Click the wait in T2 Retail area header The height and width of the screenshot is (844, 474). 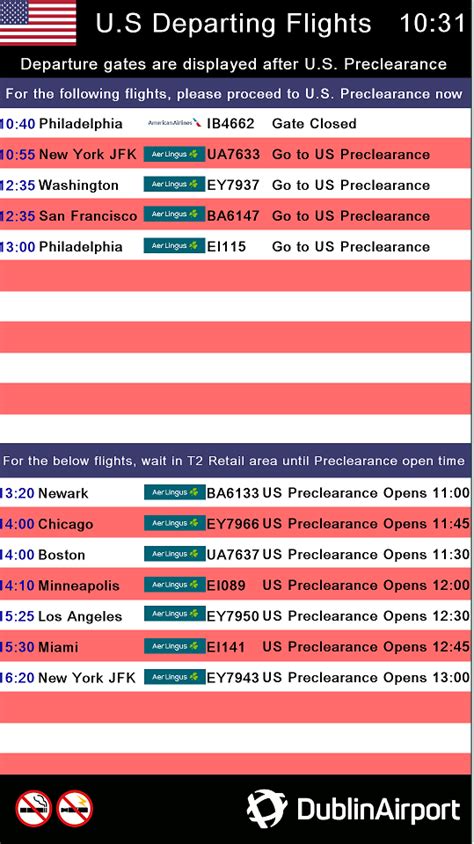coord(234,461)
